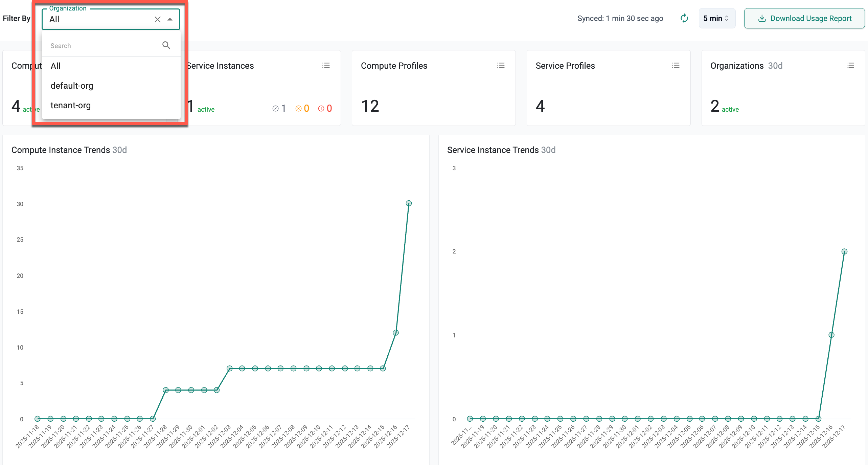The width and height of the screenshot is (868, 465).
Task: Open the Compute Profiles list icon
Action: coord(501,65)
